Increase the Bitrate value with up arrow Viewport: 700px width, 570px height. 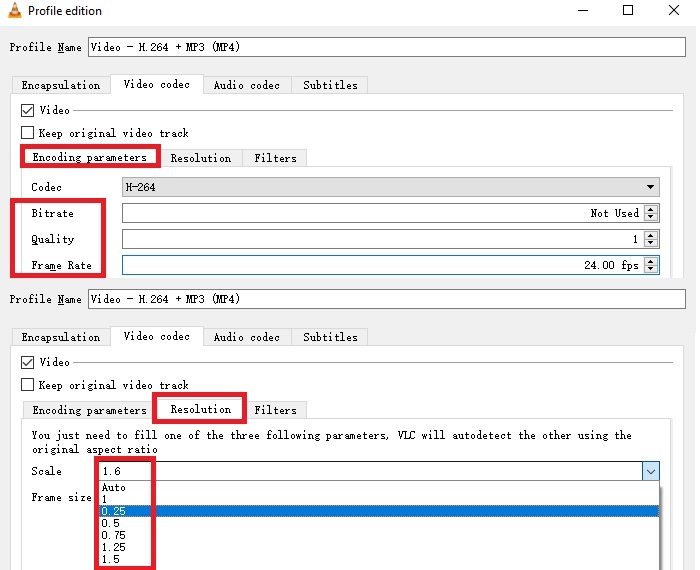[x=651, y=209]
